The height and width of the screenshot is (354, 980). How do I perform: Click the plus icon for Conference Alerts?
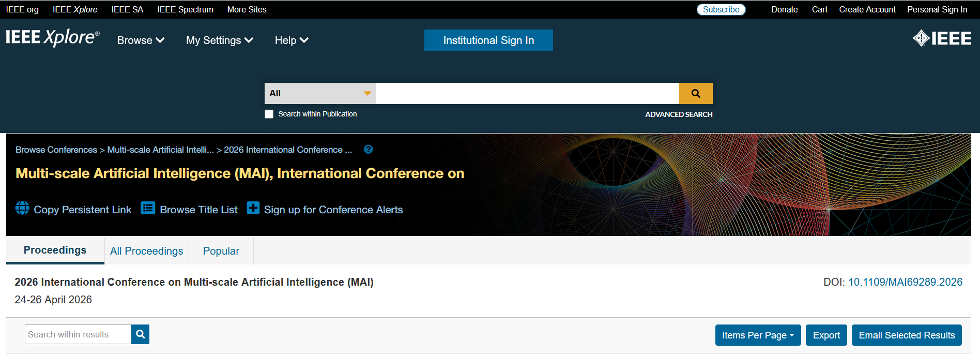pos(253,208)
